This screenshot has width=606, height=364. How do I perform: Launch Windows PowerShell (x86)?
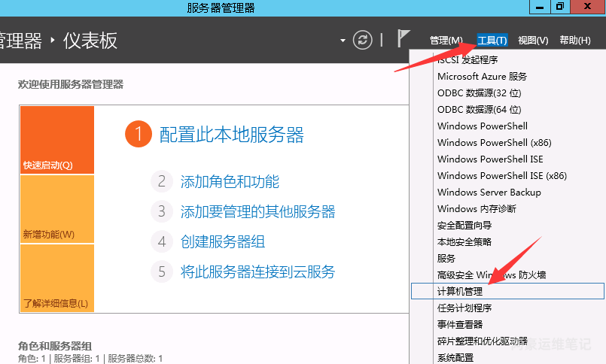point(495,143)
